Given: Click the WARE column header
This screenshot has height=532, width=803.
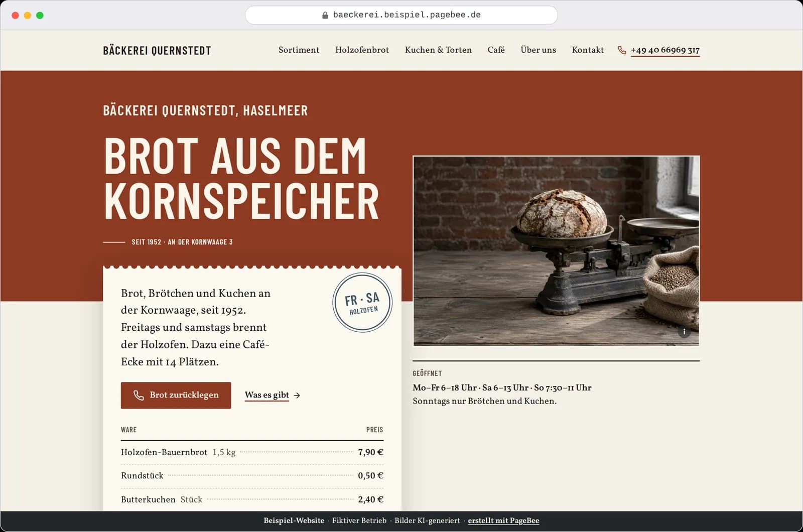Looking at the screenshot, I should (x=128, y=430).
